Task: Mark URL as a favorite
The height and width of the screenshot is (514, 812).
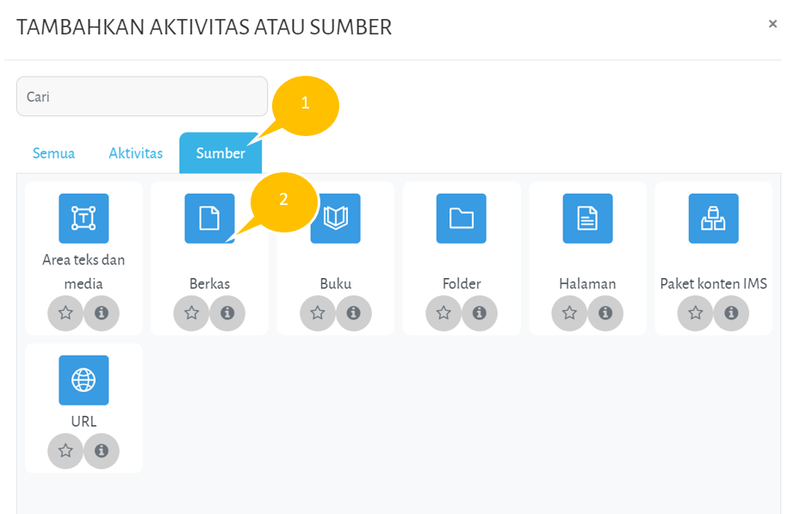Action: pos(65,450)
